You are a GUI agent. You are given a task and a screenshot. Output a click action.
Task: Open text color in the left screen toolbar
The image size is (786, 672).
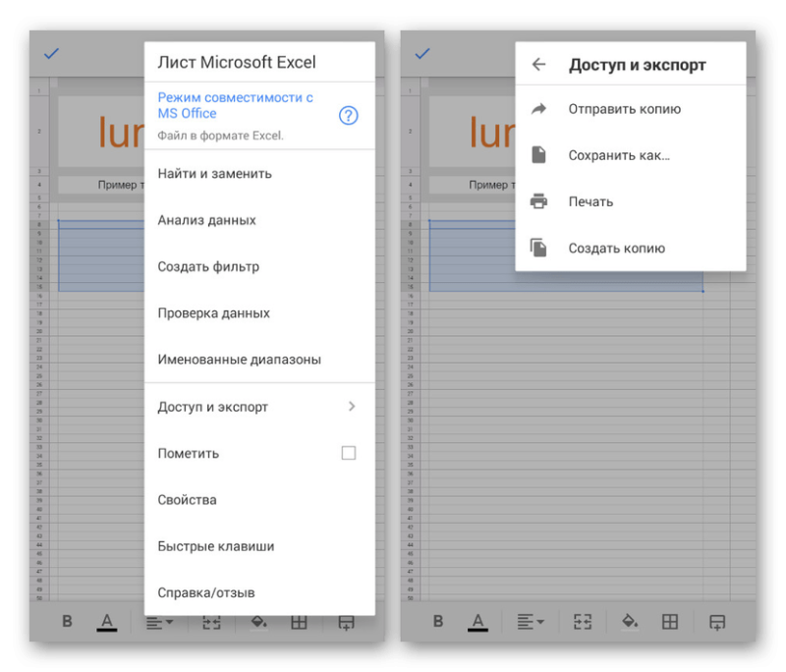(107, 622)
